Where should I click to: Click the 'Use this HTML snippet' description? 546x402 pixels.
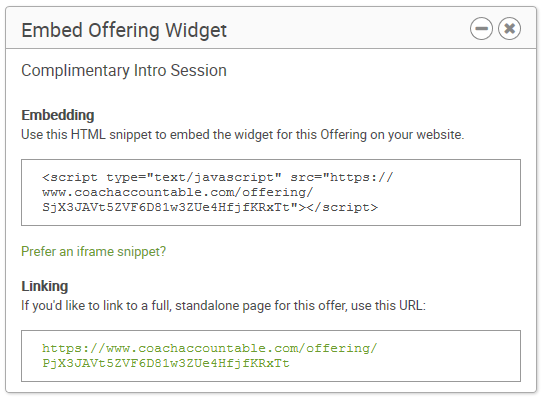[x=243, y=135]
